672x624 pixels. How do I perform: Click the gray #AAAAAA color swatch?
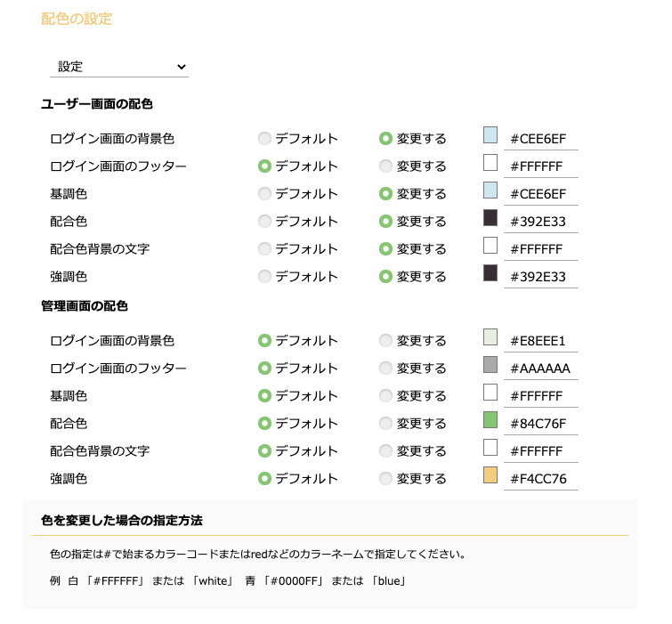tap(490, 364)
